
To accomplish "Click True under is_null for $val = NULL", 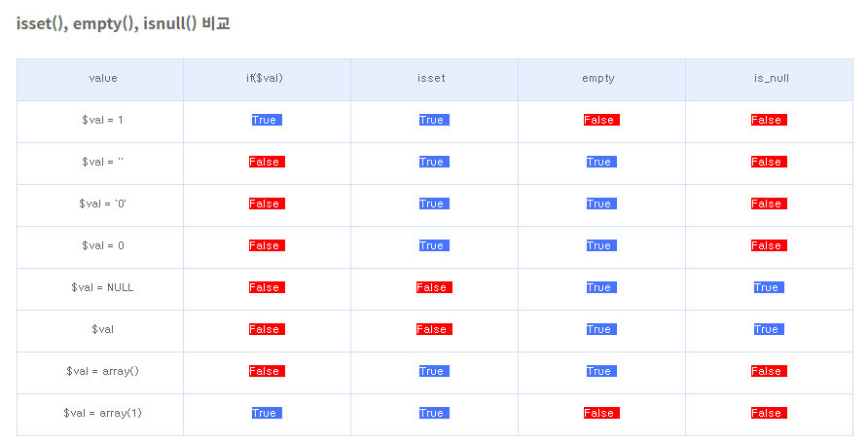I will pyautogui.click(x=769, y=287).
